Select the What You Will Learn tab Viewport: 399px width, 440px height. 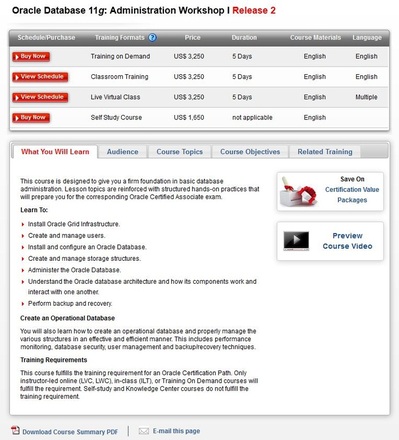tap(55, 152)
